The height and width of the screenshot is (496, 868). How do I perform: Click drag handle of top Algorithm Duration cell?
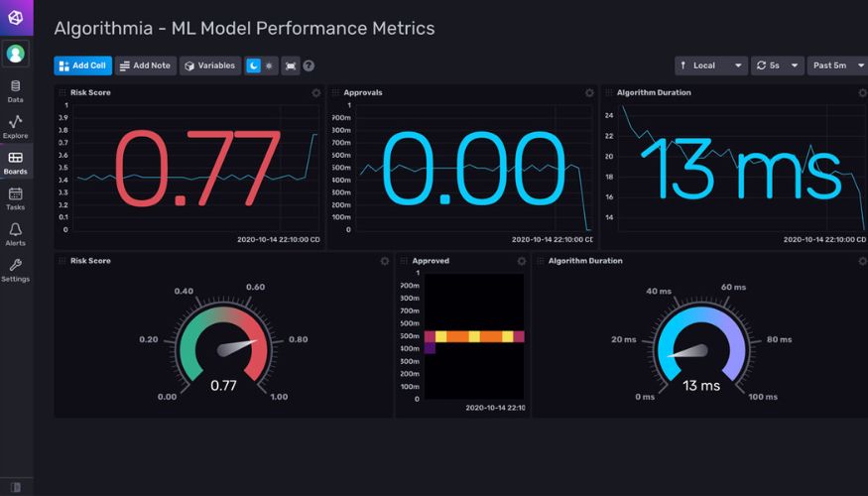pos(609,92)
